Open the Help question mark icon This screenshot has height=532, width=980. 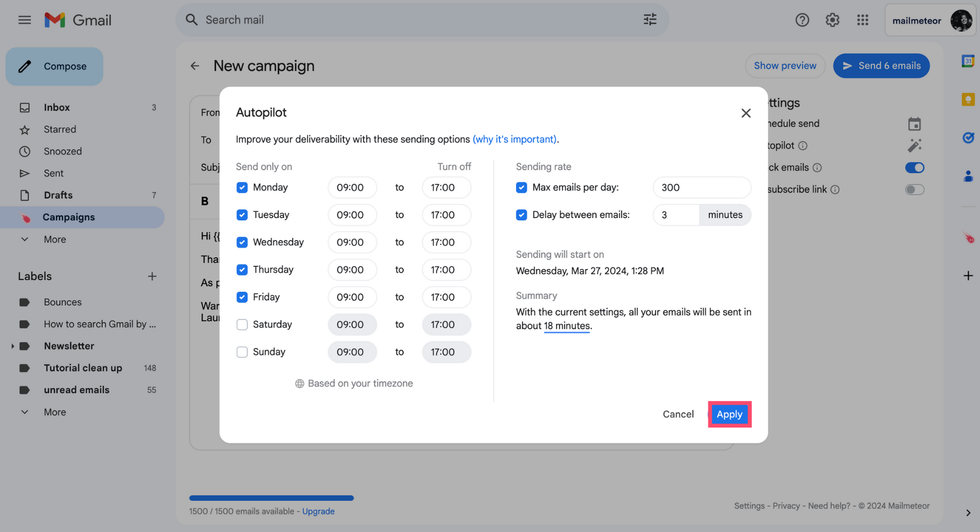[802, 20]
